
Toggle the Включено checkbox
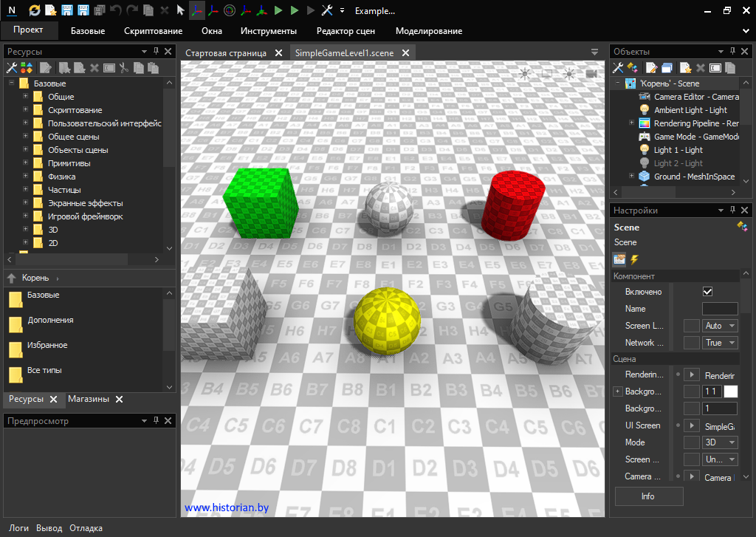[x=707, y=292]
